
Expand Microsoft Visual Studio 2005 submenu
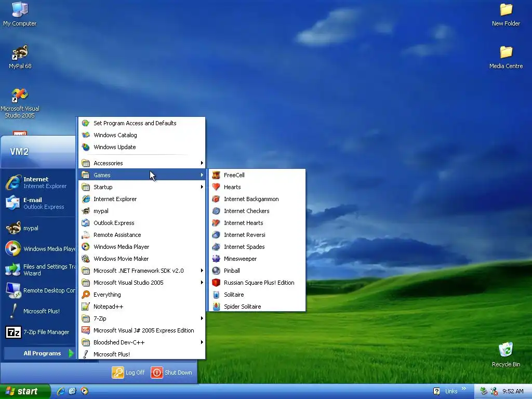[x=142, y=283]
